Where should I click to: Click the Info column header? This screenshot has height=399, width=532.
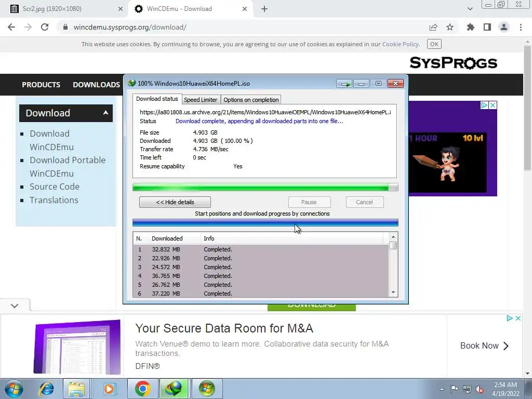pyautogui.click(x=292, y=238)
